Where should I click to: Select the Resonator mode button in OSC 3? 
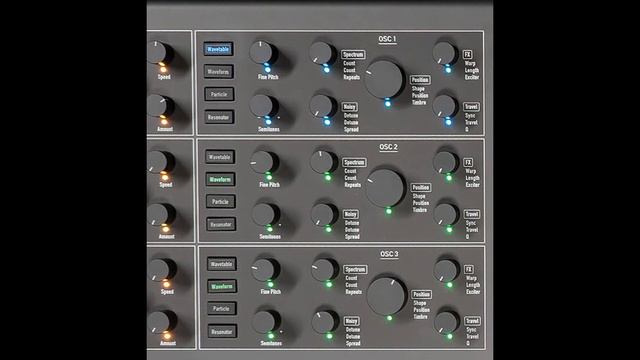tap(222, 331)
